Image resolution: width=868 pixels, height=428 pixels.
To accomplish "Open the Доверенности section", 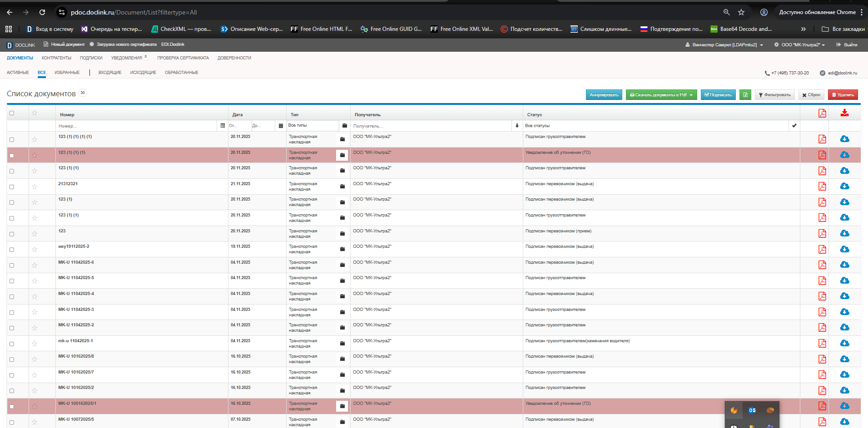I will click(234, 58).
